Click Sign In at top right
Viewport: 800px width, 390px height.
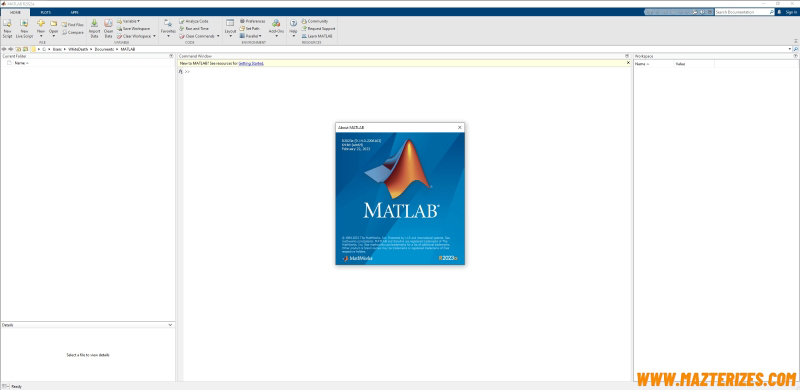point(791,12)
